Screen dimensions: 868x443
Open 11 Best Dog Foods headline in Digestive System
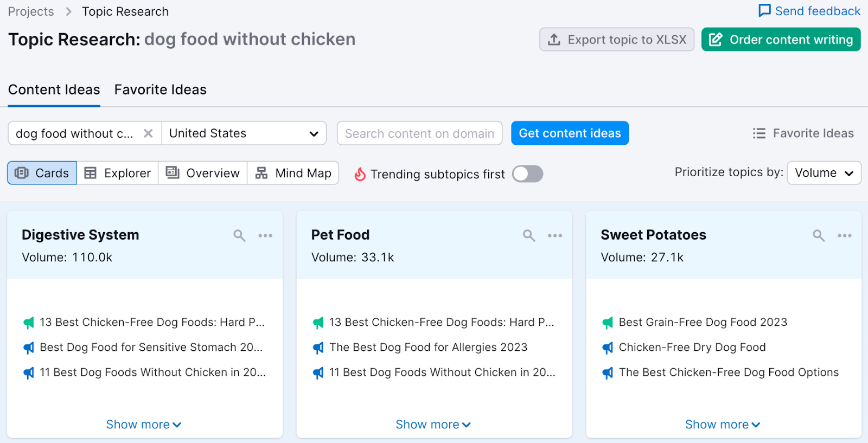[x=152, y=373]
